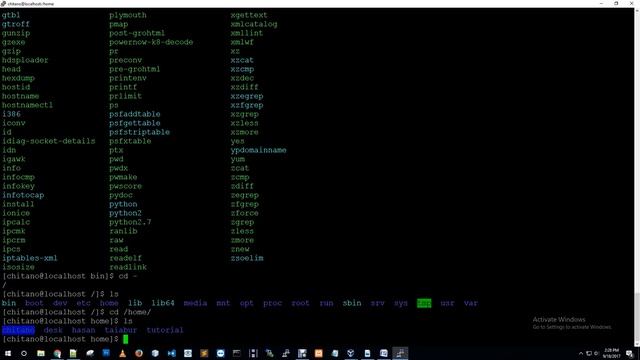Viewport: 640px width, 360px height.
Task: Select 'lib64' in root listing
Action: point(163,303)
